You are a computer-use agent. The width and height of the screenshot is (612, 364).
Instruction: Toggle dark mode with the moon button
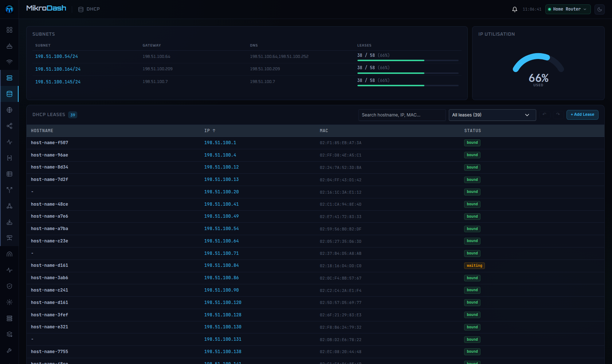[600, 9]
